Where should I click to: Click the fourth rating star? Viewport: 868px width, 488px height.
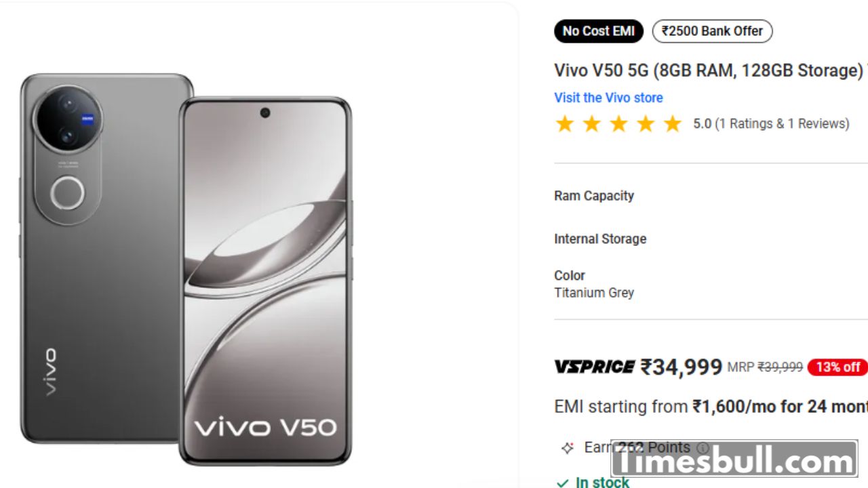(646, 124)
